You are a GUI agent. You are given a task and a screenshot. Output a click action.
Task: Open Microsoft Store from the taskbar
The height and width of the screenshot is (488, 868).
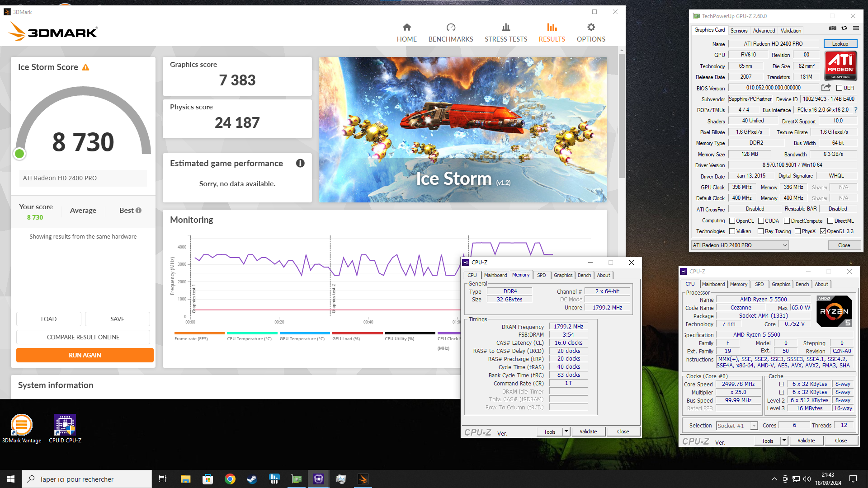pos(208,479)
